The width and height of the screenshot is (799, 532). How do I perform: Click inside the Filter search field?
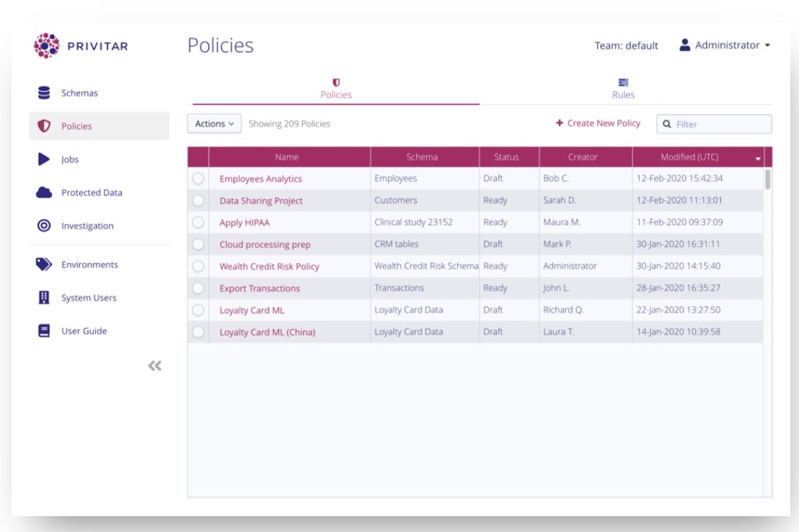point(714,123)
